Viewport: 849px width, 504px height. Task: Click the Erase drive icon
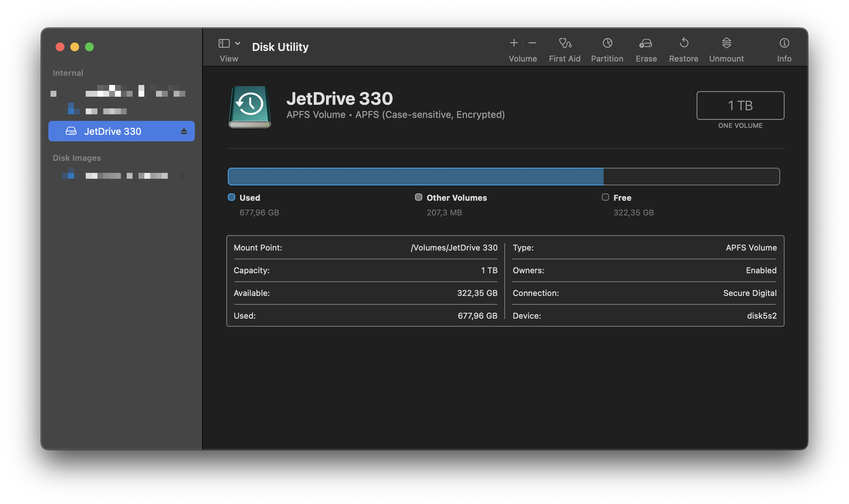[x=646, y=43]
